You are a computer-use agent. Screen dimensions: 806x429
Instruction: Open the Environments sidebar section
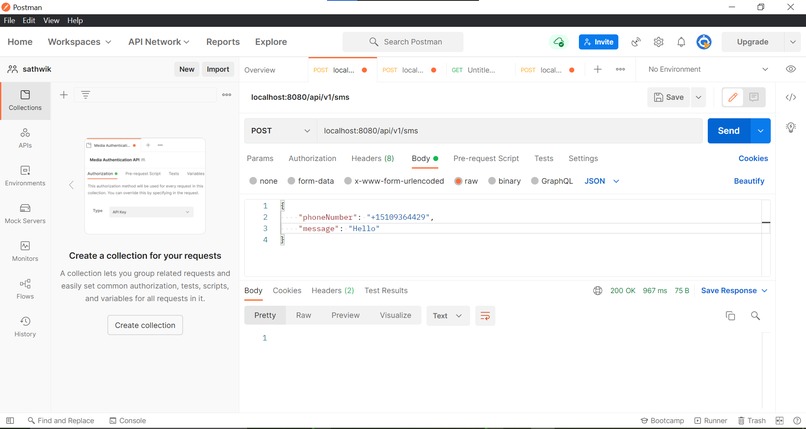[x=25, y=176]
